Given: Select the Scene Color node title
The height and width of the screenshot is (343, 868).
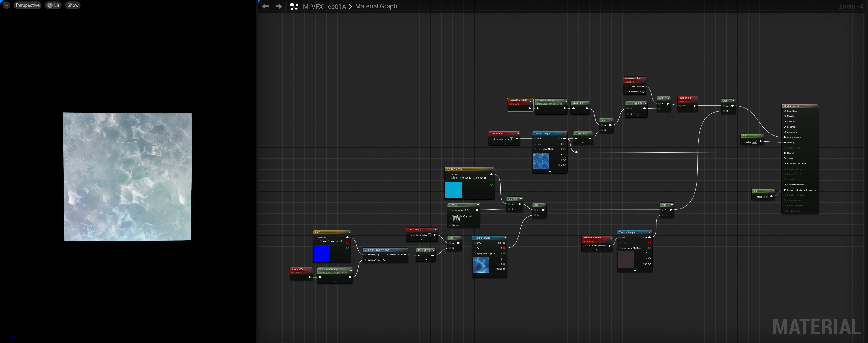Looking at the screenshot, I should pos(685,98).
